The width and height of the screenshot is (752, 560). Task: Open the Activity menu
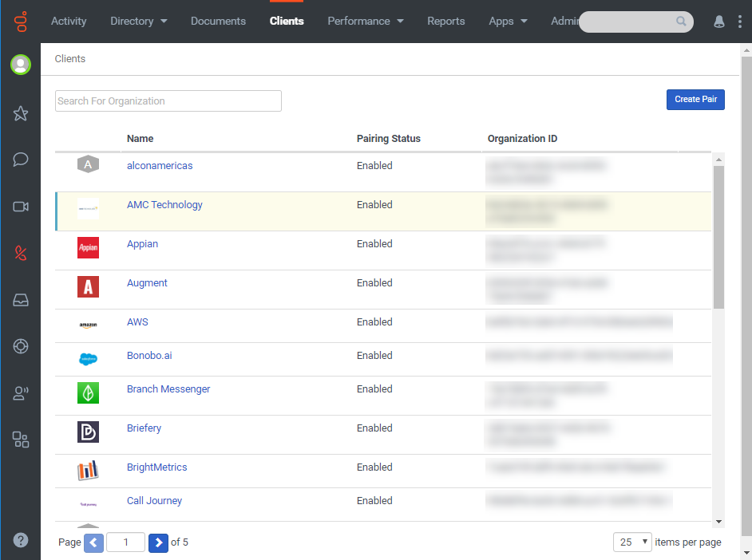point(69,21)
